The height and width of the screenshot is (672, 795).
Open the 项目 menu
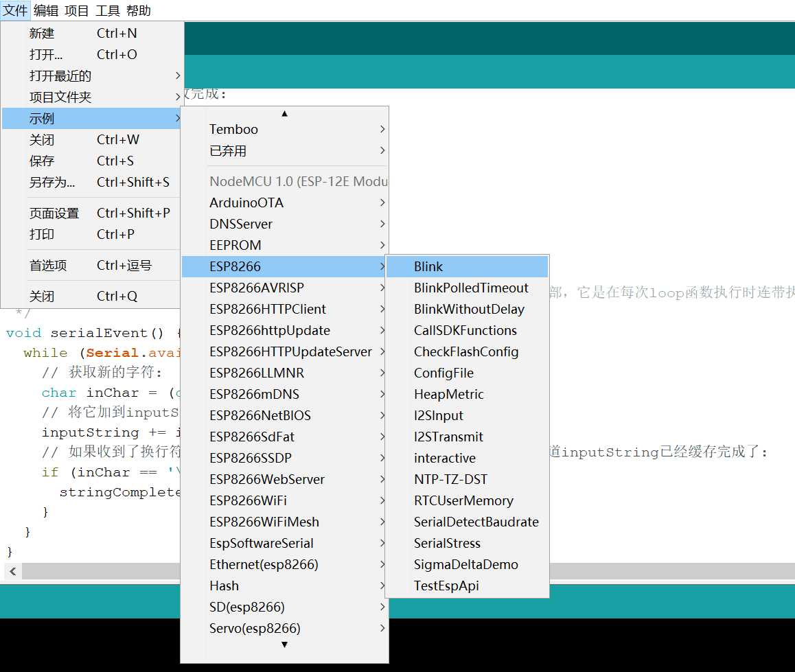pyautogui.click(x=77, y=10)
